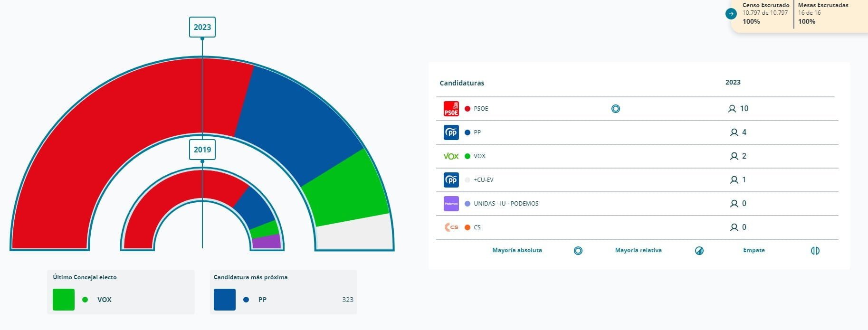Click the green VOX last councillor swatch

pyautogui.click(x=64, y=300)
